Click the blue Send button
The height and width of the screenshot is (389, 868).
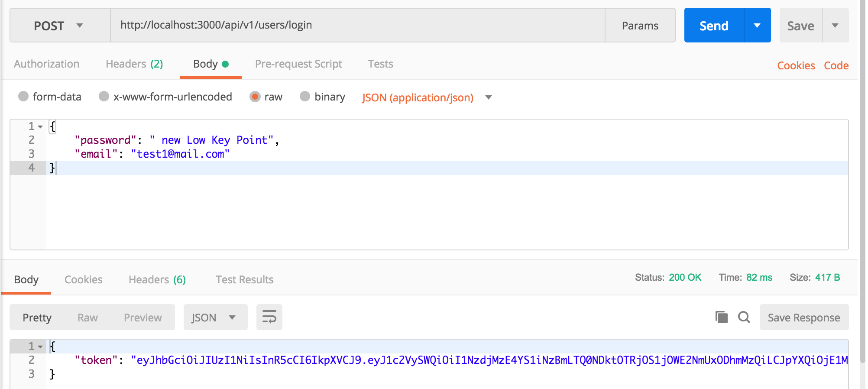point(714,26)
